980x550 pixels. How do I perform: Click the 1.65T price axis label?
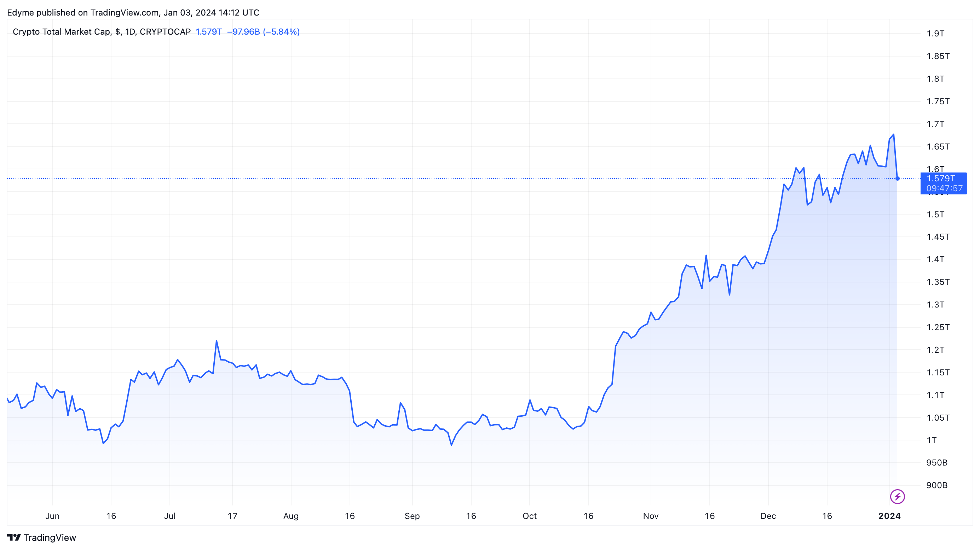pyautogui.click(x=938, y=147)
